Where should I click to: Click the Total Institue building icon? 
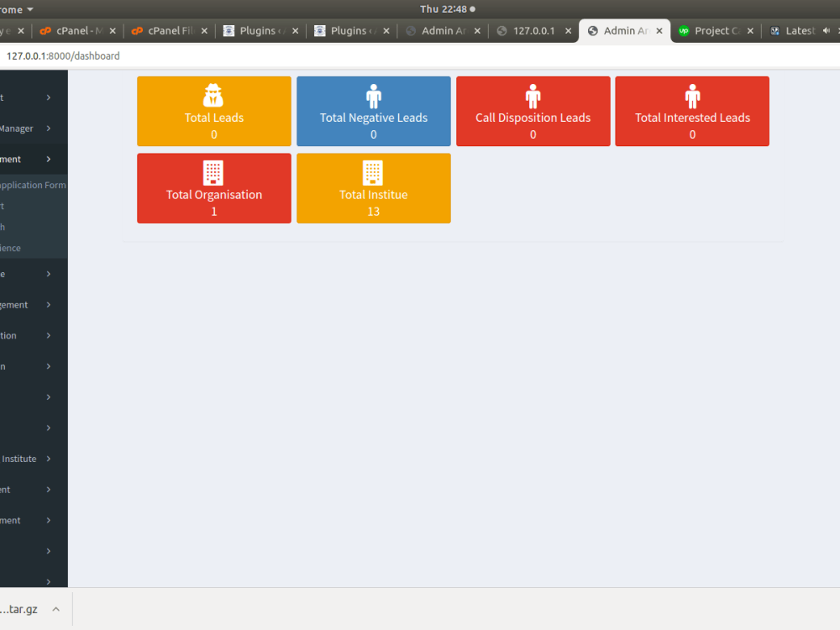[x=373, y=171]
